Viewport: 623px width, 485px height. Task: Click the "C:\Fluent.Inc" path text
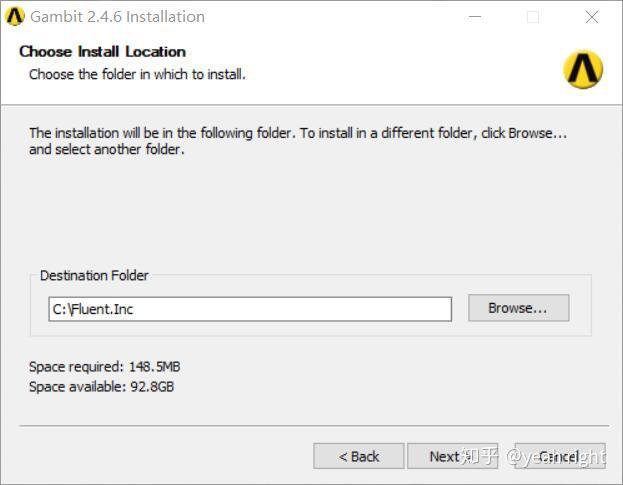coord(92,309)
